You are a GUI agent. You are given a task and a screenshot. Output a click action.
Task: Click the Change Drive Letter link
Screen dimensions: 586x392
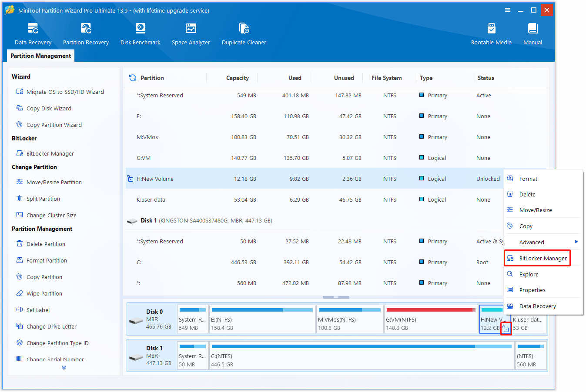coord(51,326)
